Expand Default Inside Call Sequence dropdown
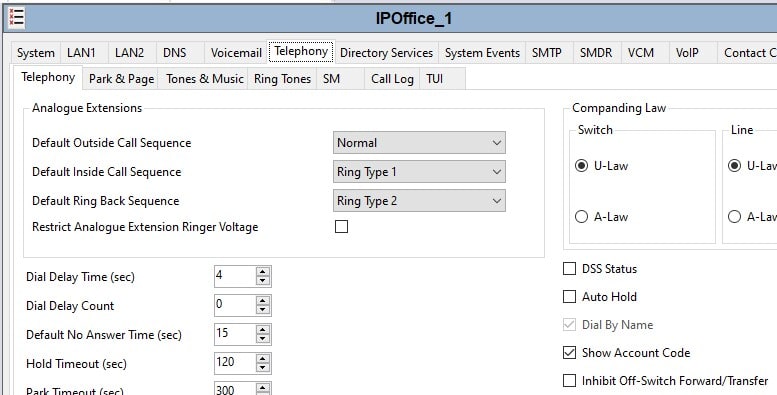 click(x=419, y=172)
